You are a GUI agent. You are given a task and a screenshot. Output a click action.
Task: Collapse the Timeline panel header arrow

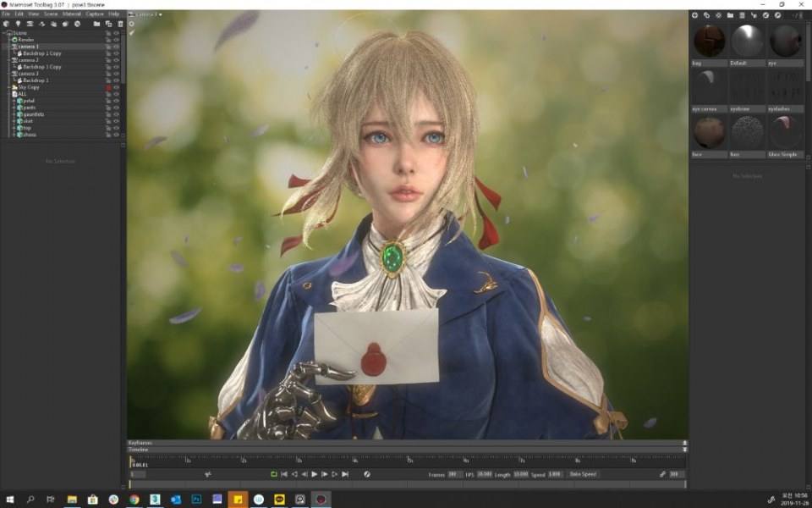point(685,450)
